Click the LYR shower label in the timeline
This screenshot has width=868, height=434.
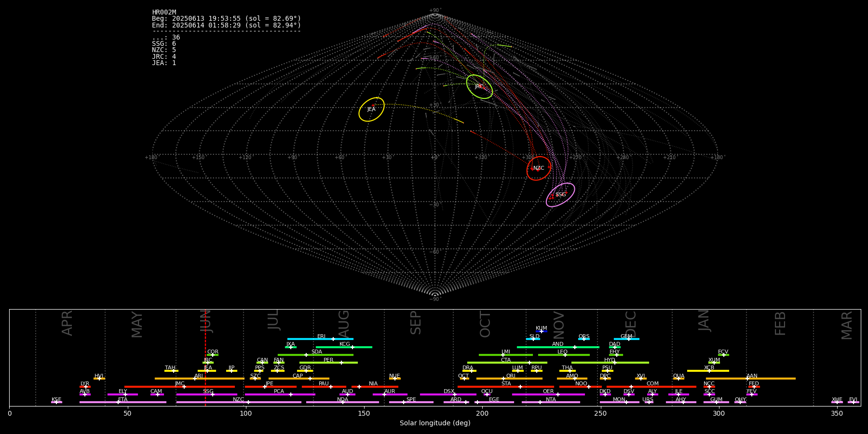pos(85,384)
